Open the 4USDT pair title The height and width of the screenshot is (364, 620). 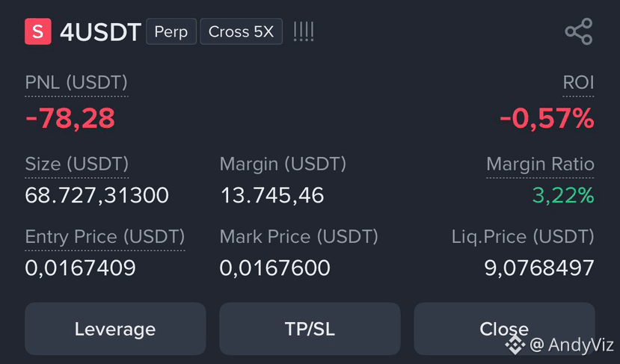pos(100,32)
